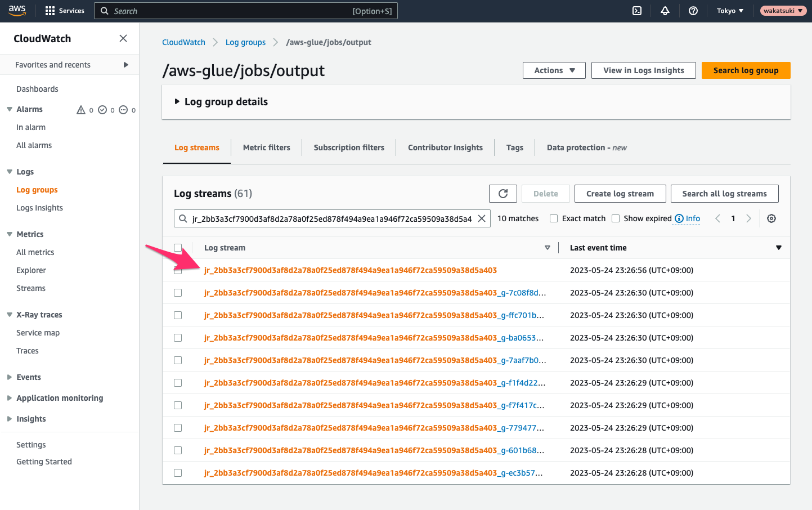
Task: Click the Search log group button
Action: (x=746, y=70)
